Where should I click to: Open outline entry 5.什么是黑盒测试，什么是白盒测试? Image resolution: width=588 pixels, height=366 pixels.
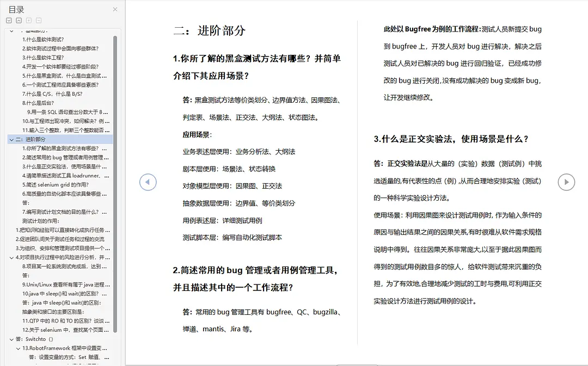64,76
